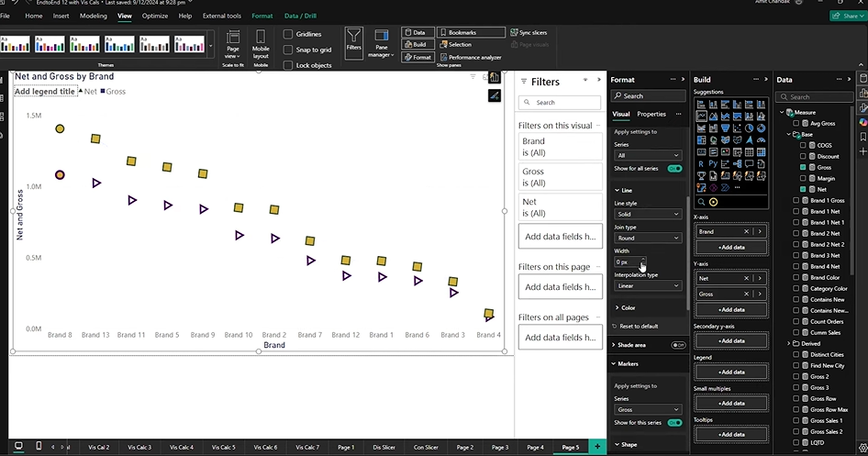Select the scatter chart visual icon
The image size is (868, 456).
[x=737, y=128]
